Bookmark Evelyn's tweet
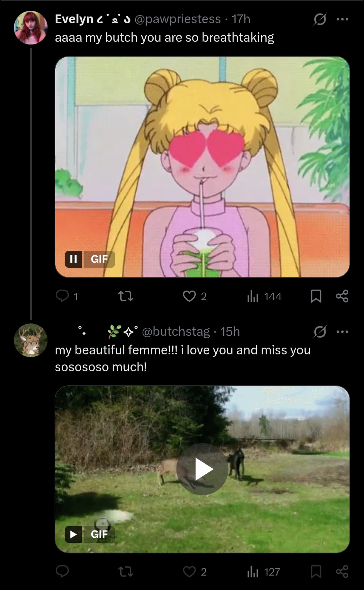Screen dimensions: 364x590 pyautogui.click(x=316, y=296)
